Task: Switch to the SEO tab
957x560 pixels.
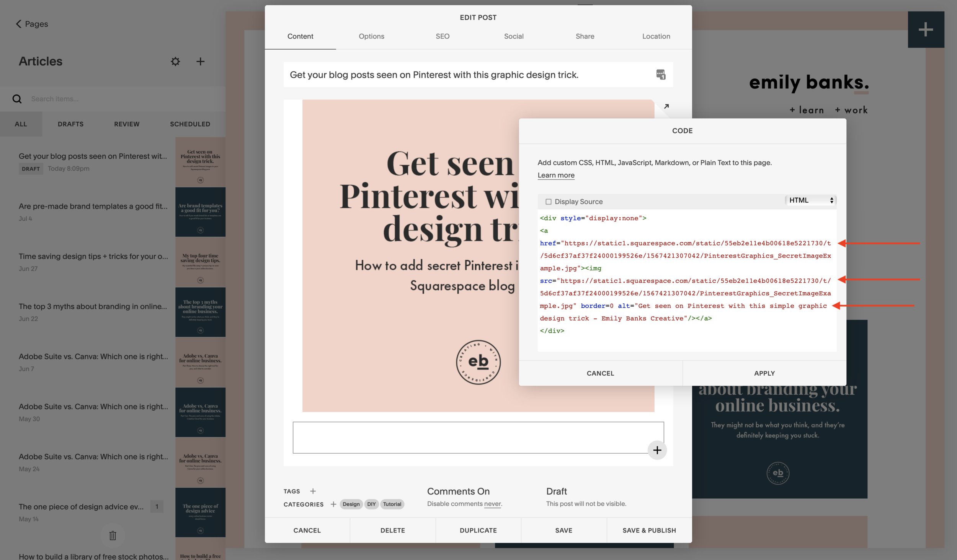Action: (442, 36)
